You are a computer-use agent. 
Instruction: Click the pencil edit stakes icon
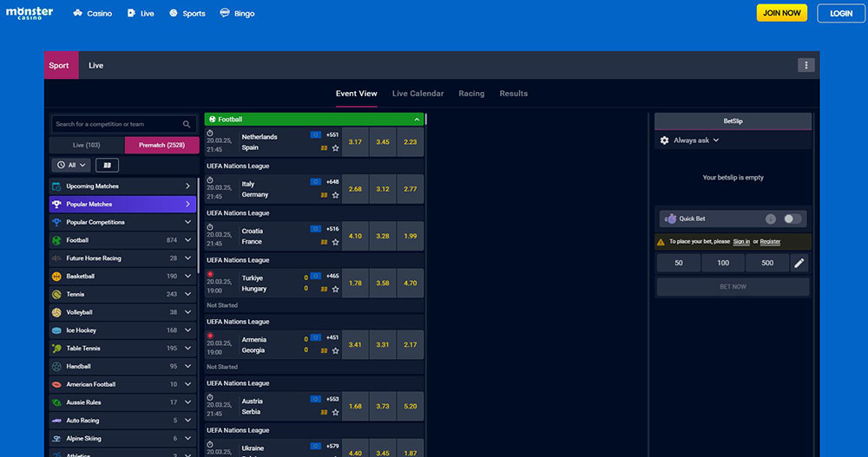pyautogui.click(x=799, y=264)
